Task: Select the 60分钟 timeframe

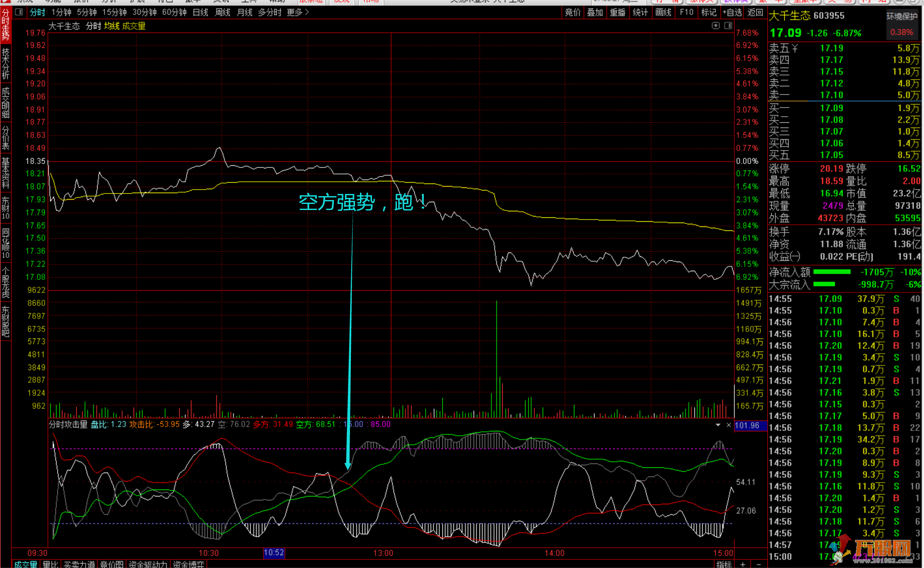Action: pyautogui.click(x=174, y=12)
